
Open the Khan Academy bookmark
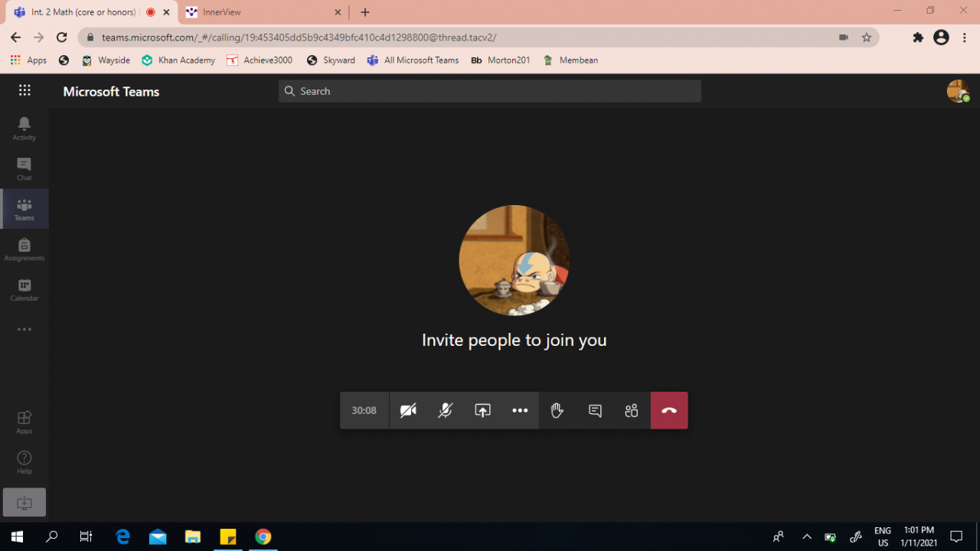(178, 60)
